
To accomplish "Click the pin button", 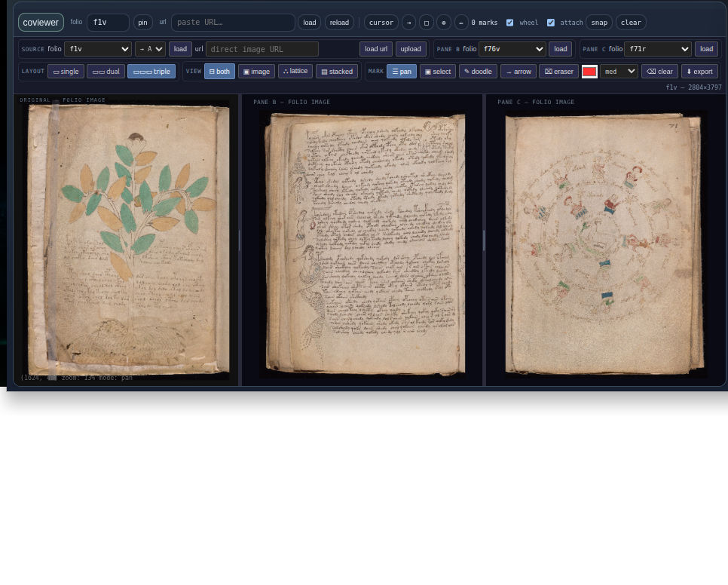I will tap(142, 23).
